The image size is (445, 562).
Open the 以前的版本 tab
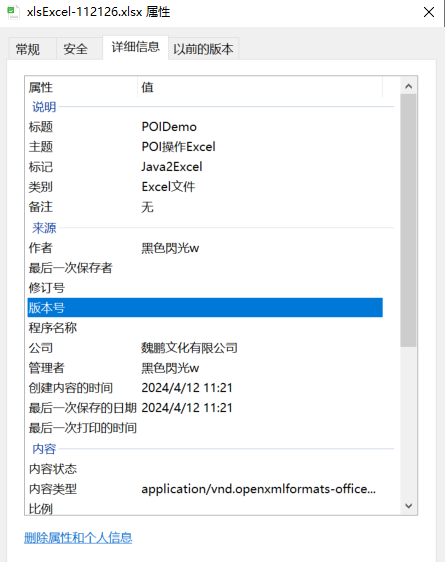click(203, 49)
